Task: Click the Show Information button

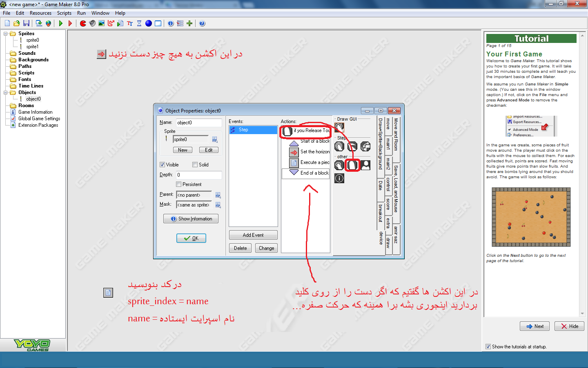Action: (191, 219)
